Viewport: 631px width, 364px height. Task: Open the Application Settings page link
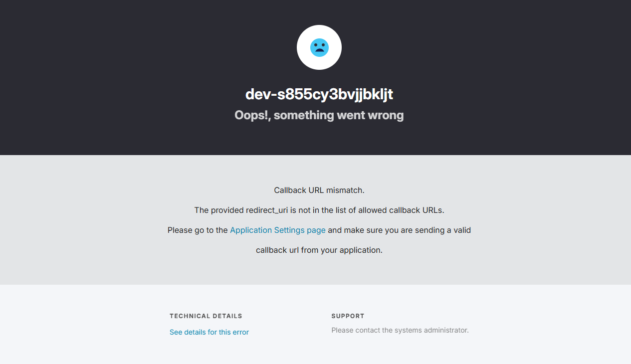278,230
